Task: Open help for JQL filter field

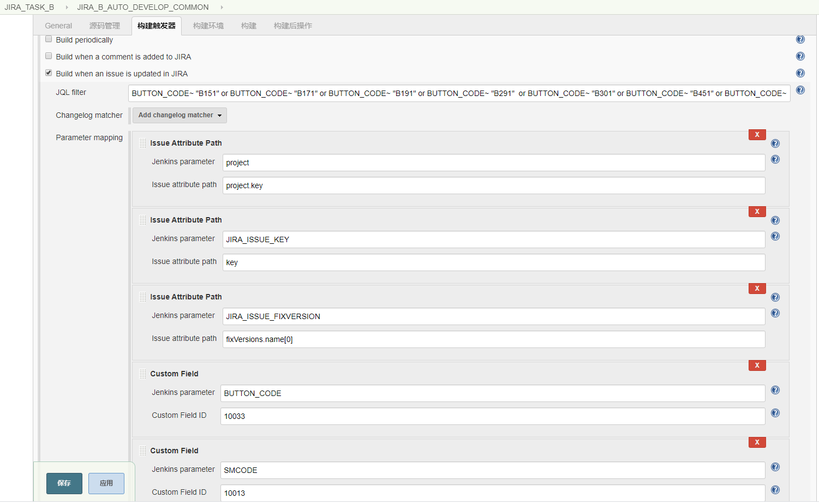Action: 800,90
